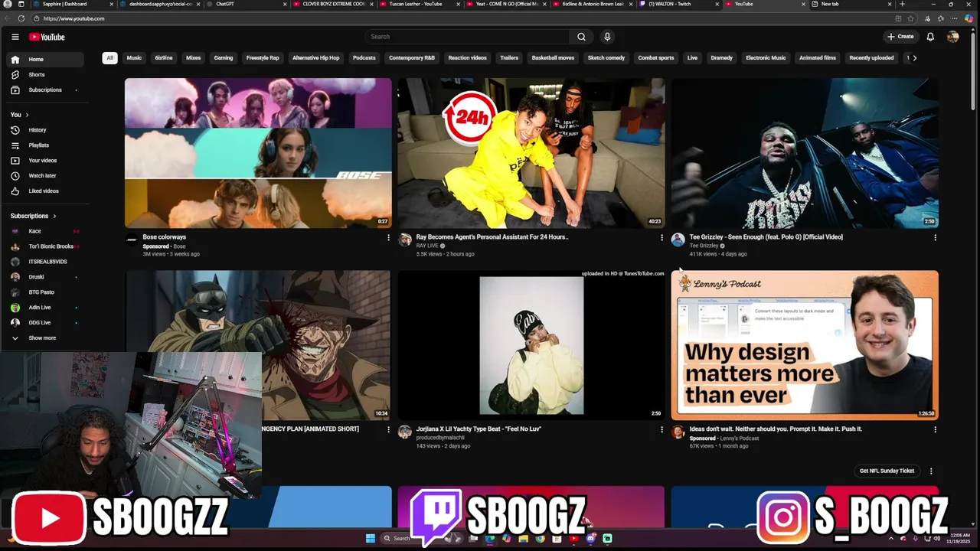The image size is (980, 551).
Task: Open Your videos in sidebar
Action: [46, 161]
